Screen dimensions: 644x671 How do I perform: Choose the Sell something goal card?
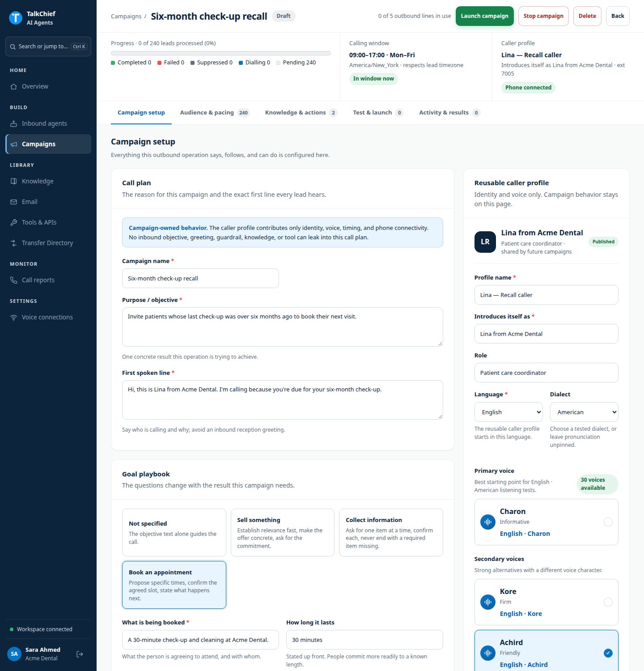pos(283,532)
